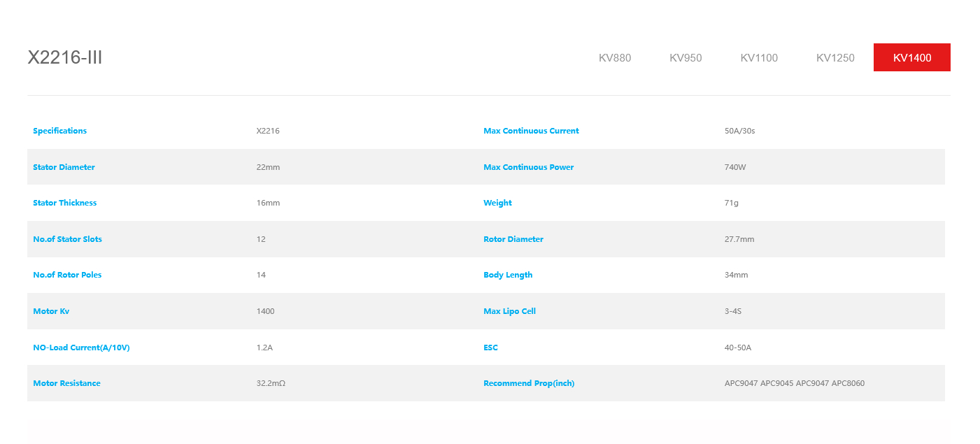
Task: Click the 1.2A no-load current value
Action: pyautogui.click(x=264, y=348)
